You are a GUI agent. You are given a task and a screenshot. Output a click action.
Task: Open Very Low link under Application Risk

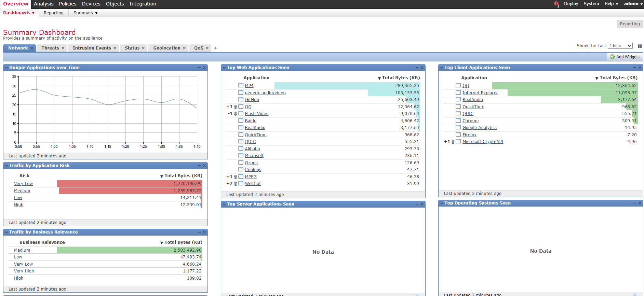[x=23, y=184]
